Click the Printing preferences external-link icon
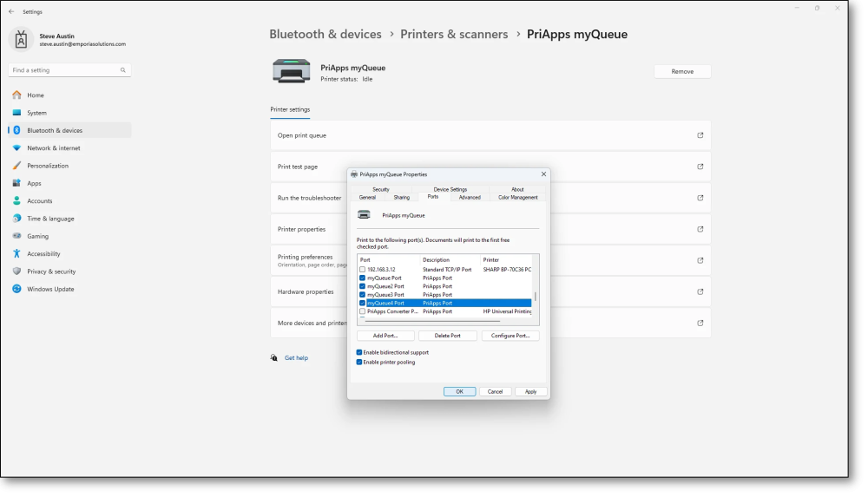The width and height of the screenshot is (868, 497). (x=700, y=260)
